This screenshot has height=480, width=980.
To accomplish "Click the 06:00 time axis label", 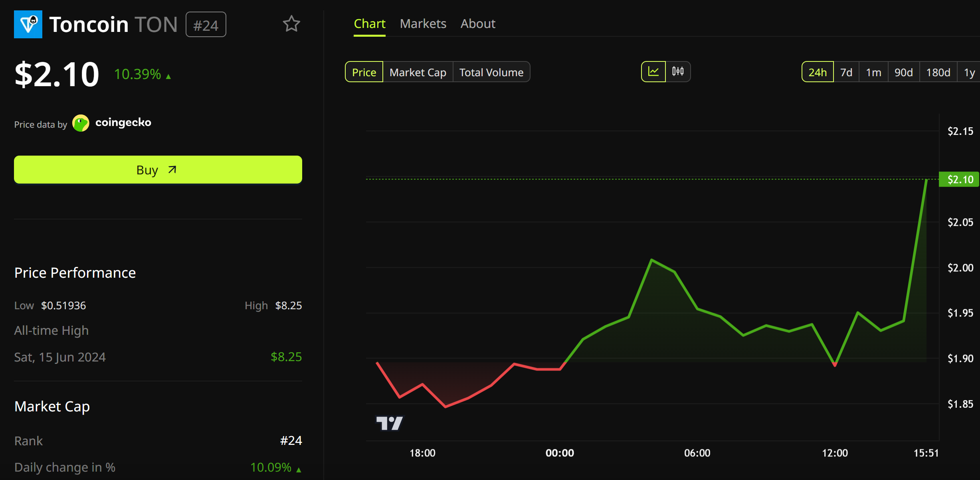I will (697, 453).
